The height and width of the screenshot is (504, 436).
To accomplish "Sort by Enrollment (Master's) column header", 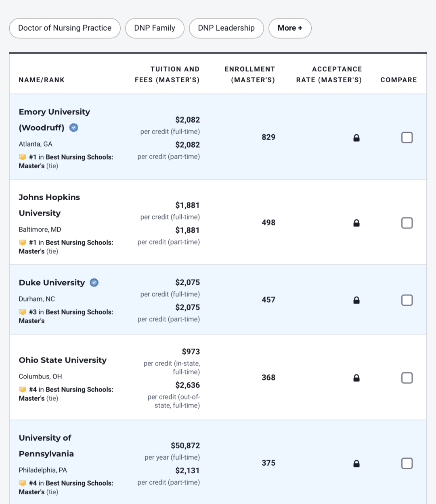I will 249,74.
